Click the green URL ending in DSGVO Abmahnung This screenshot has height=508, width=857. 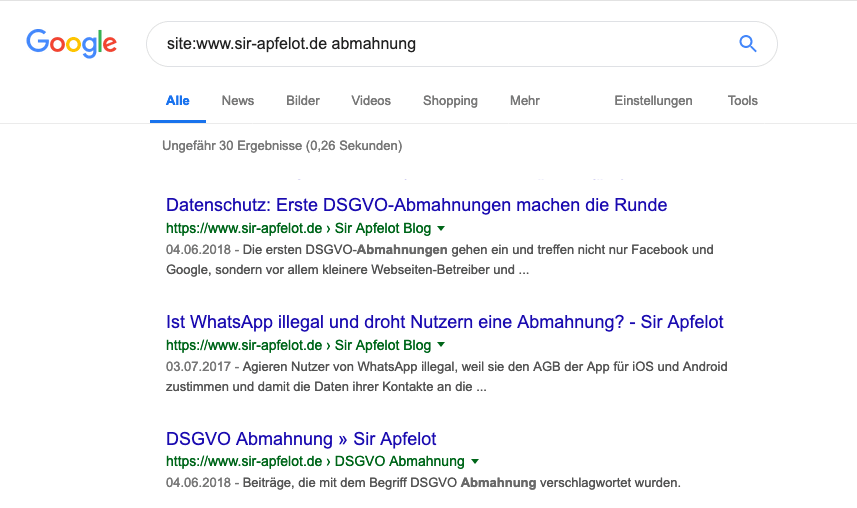[314, 462]
